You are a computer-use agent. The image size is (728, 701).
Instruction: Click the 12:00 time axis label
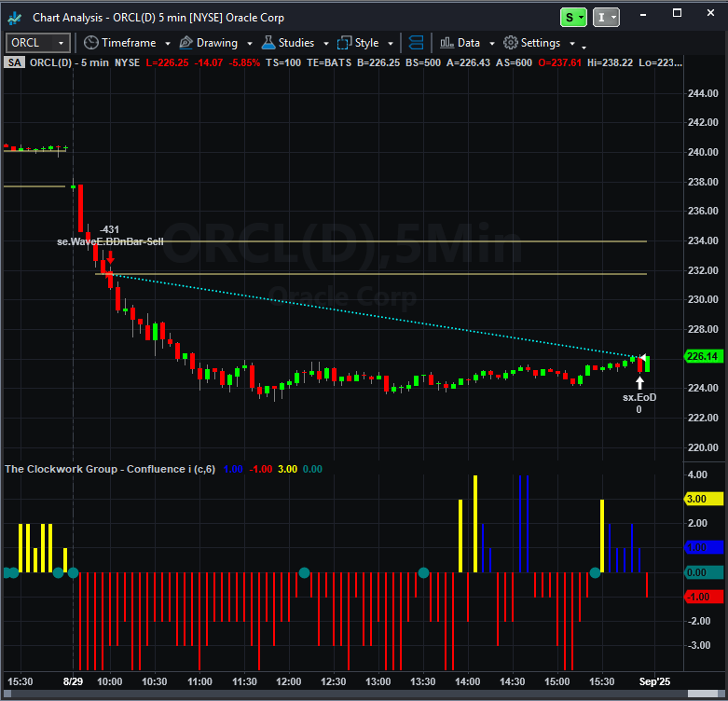coord(289,681)
